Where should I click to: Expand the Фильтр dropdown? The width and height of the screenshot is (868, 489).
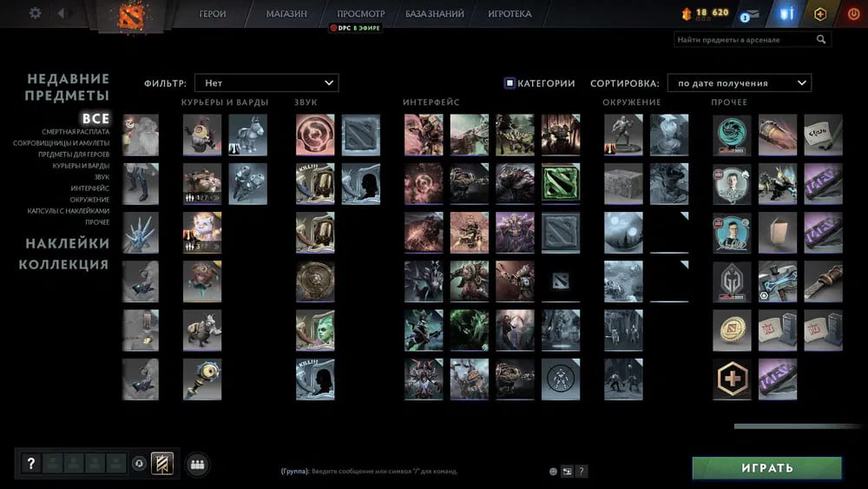(266, 83)
